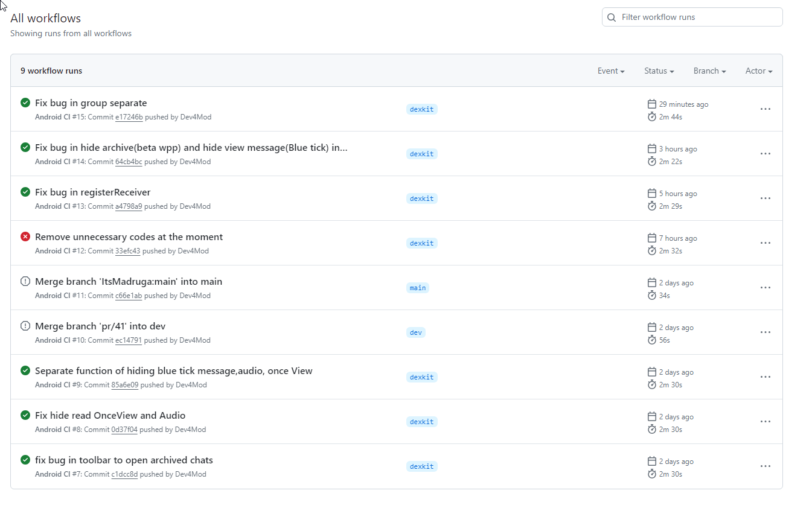The image size is (812, 508).
Task: Open the three-dot menu for the 'pr/41' merge run
Action: [x=765, y=332]
